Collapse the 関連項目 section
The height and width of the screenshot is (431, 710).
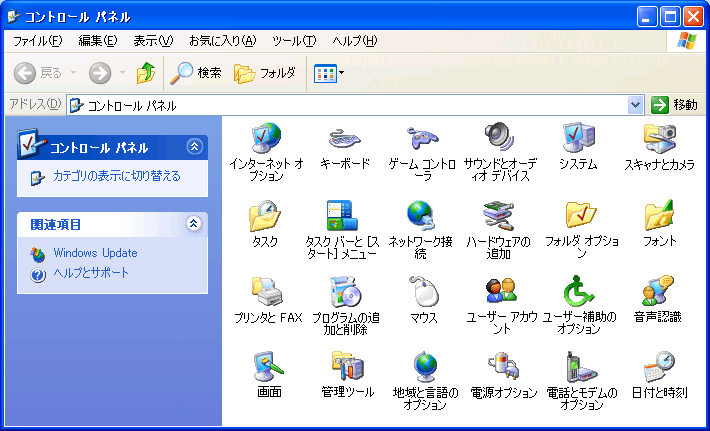[194, 224]
